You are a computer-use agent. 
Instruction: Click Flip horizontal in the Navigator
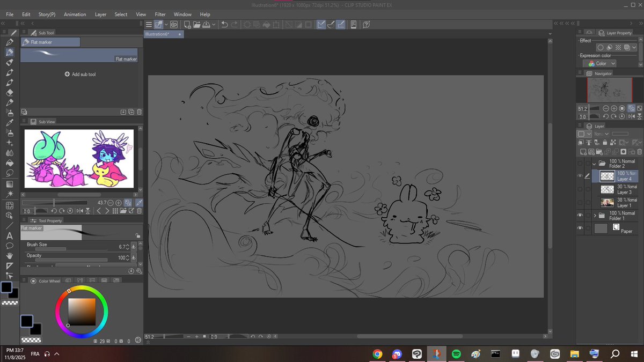coord(631,116)
